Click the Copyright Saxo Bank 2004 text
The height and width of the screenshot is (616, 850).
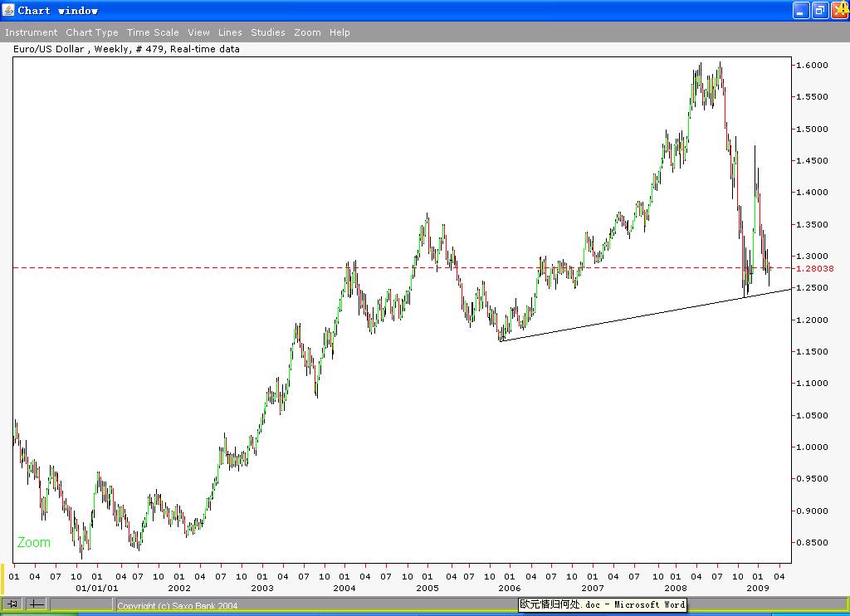pos(178,606)
